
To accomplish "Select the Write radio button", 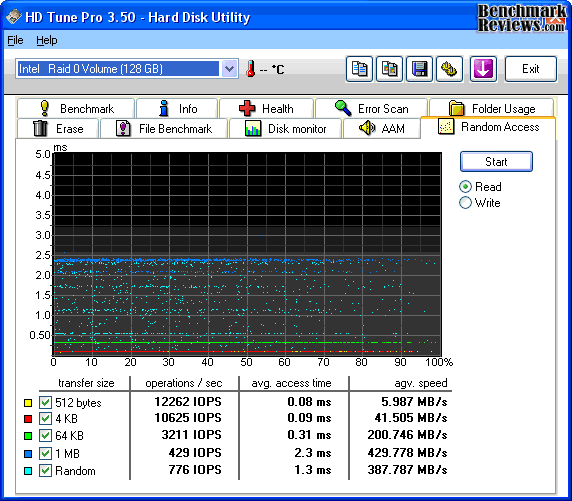I will click(465, 203).
